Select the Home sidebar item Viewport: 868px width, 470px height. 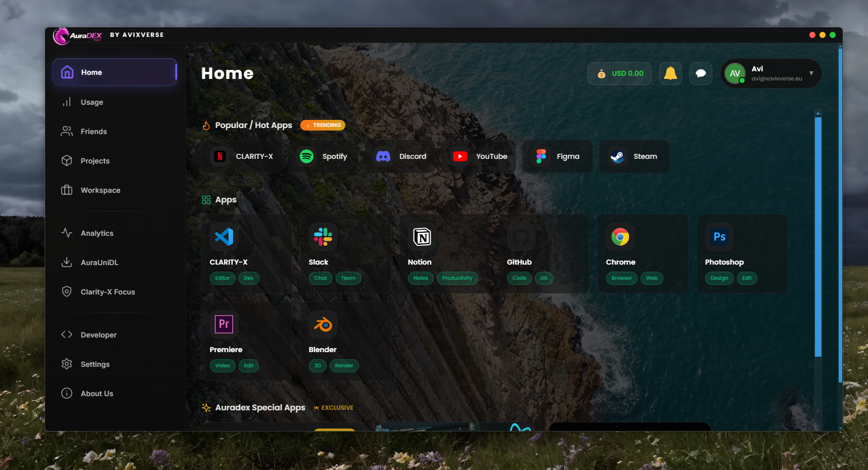[115, 72]
